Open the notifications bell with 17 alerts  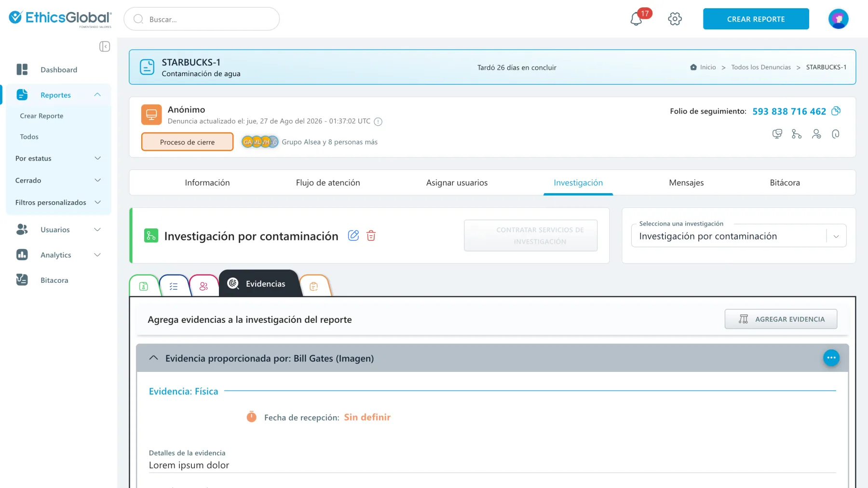coord(637,19)
